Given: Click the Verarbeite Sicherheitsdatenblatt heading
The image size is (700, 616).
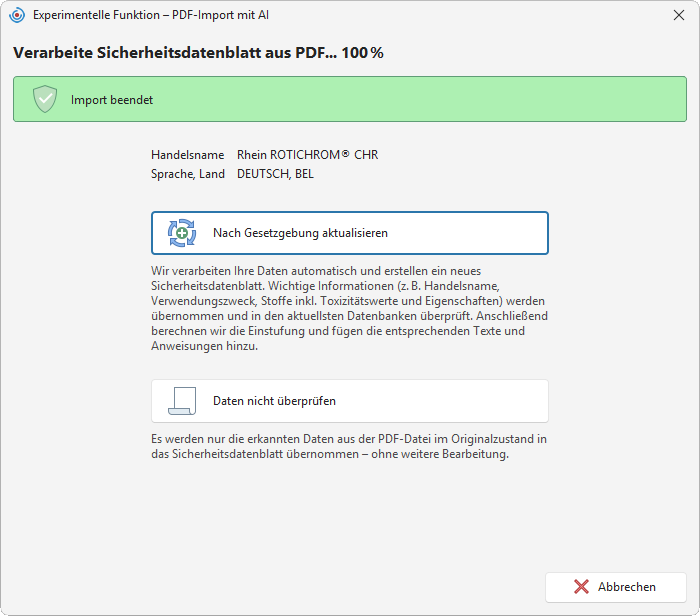Looking at the screenshot, I should coord(198,53).
